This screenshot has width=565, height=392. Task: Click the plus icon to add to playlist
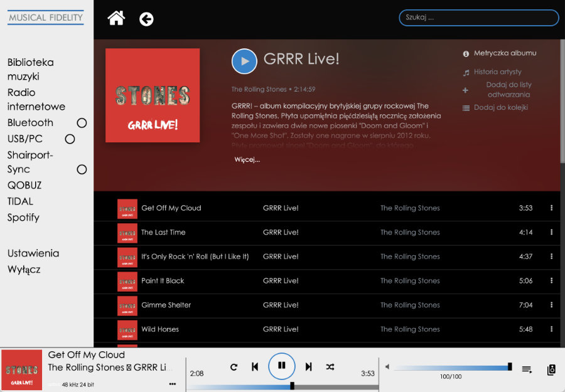click(466, 90)
